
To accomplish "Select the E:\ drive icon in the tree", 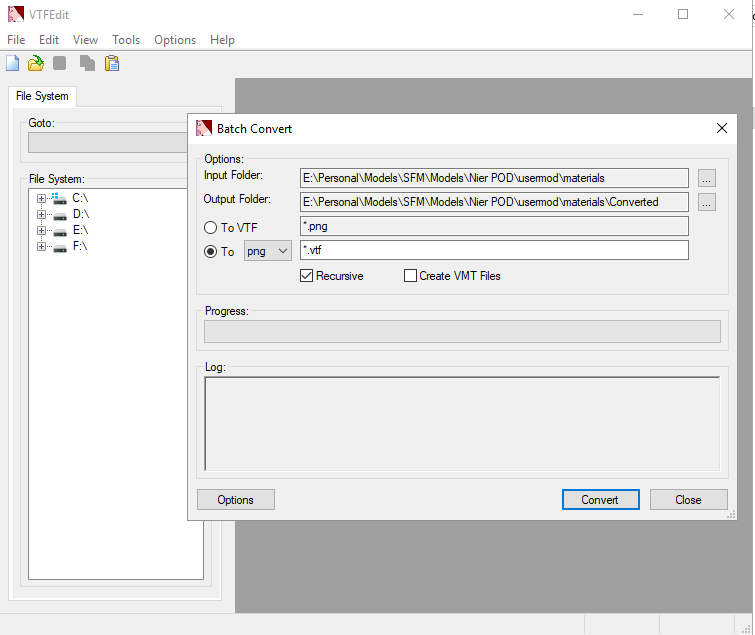I will (x=59, y=230).
